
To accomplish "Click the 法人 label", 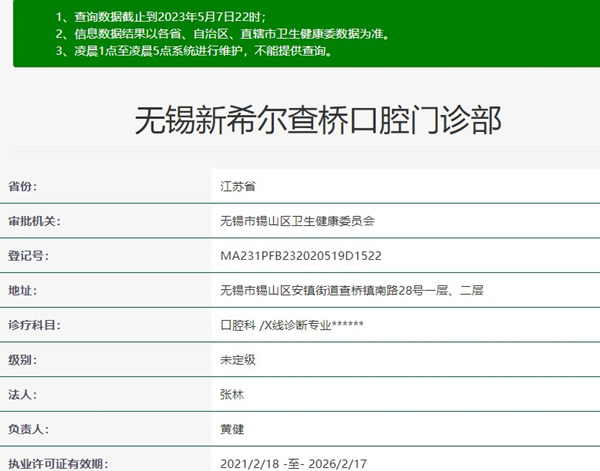I will (23, 394).
